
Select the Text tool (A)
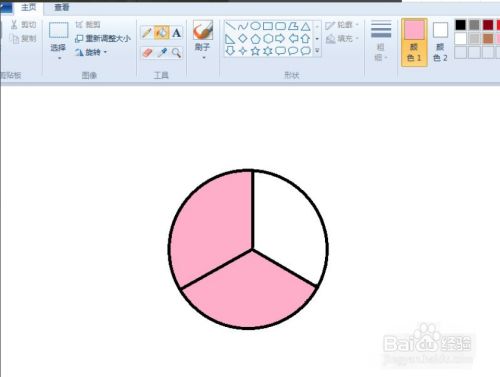tap(177, 33)
